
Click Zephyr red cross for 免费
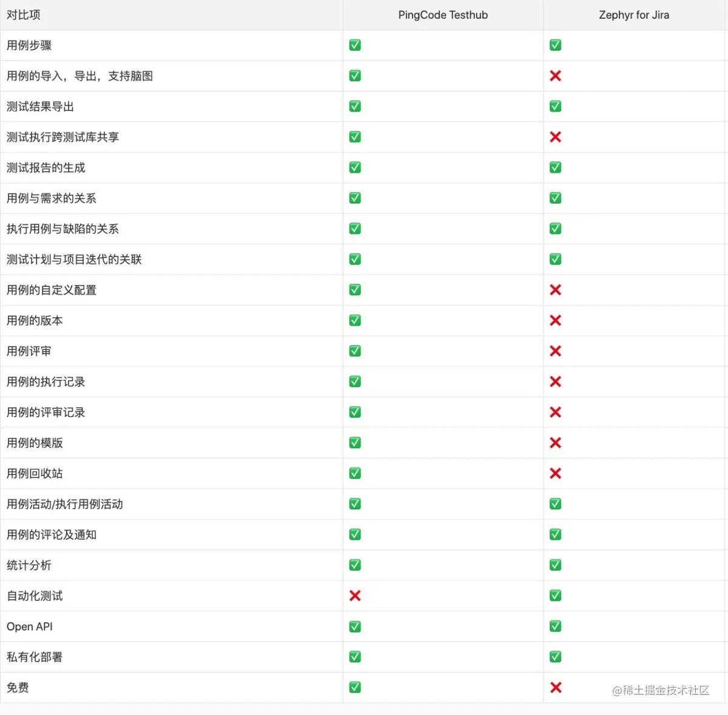[555, 687]
